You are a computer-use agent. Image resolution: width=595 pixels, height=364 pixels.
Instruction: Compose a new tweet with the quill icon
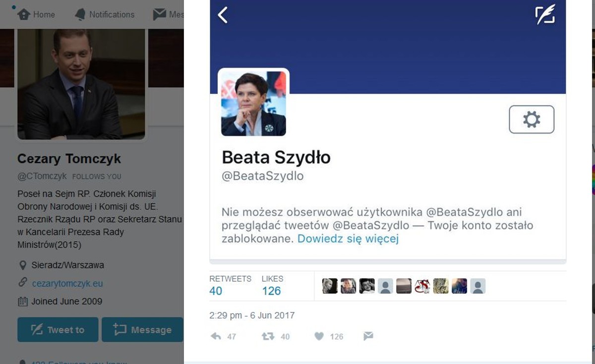[x=545, y=15]
